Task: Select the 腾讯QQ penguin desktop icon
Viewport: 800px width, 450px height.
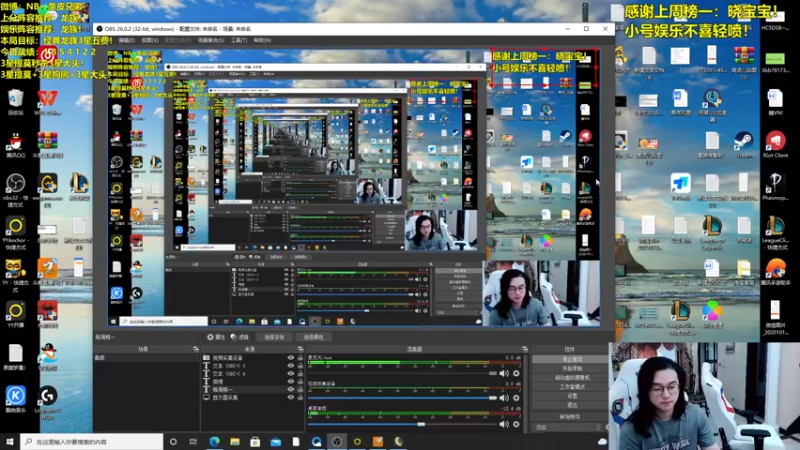Action: (15, 145)
